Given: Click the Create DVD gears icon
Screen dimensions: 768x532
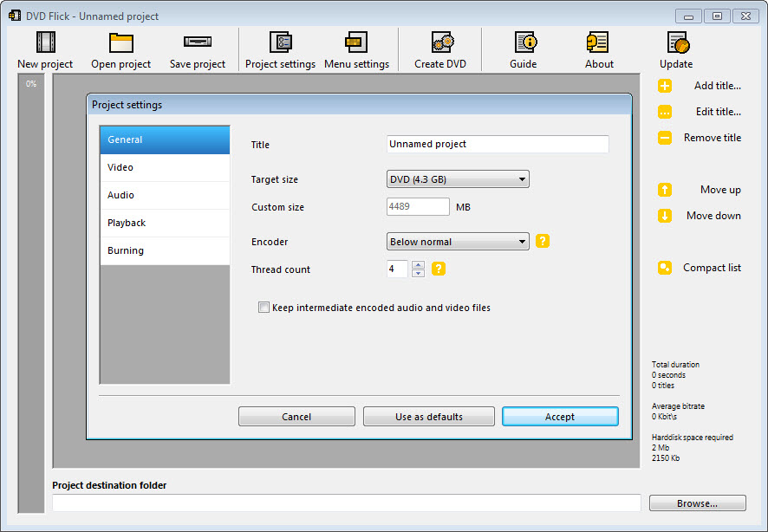Looking at the screenshot, I should click(x=443, y=42).
